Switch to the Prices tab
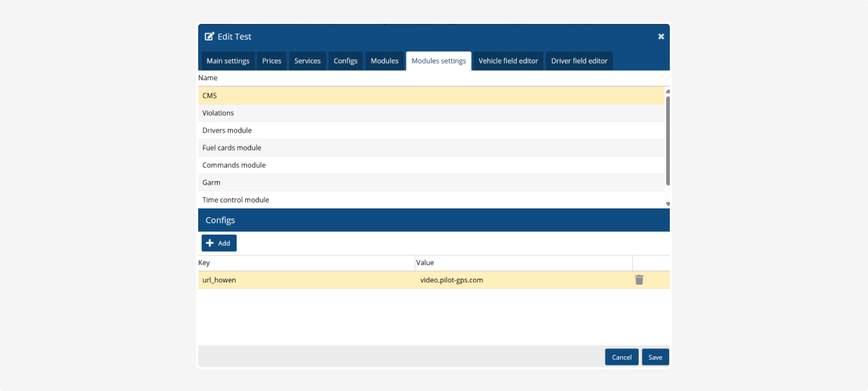This screenshot has height=391, width=868. pos(272,61)
